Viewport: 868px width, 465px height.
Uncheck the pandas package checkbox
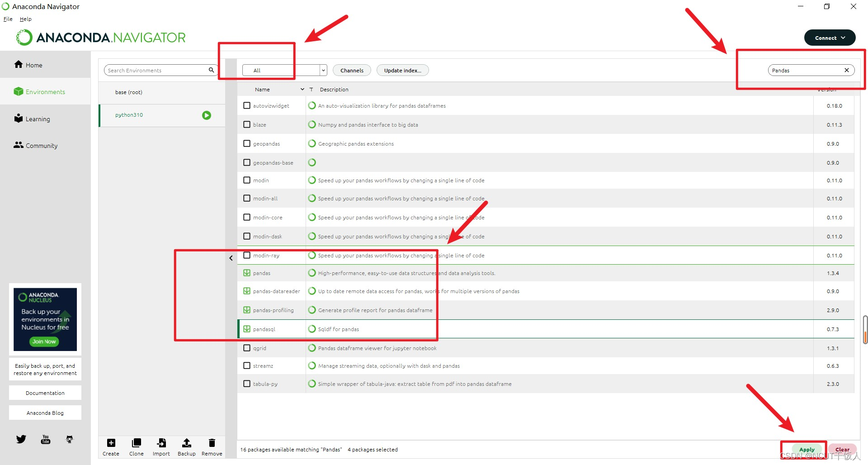(x=247, y=273)
